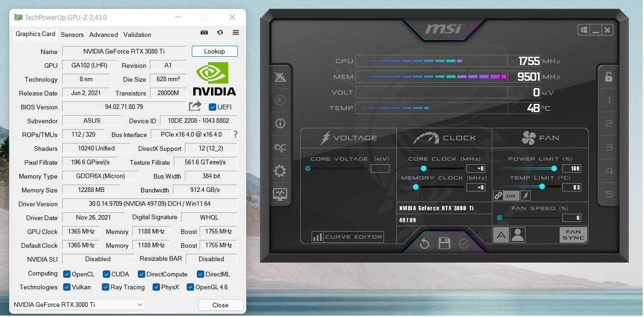This screenshot has width=644, height=317.
Task: Click the Temp Limit 83 value field
Action: (x=572, y=187)
